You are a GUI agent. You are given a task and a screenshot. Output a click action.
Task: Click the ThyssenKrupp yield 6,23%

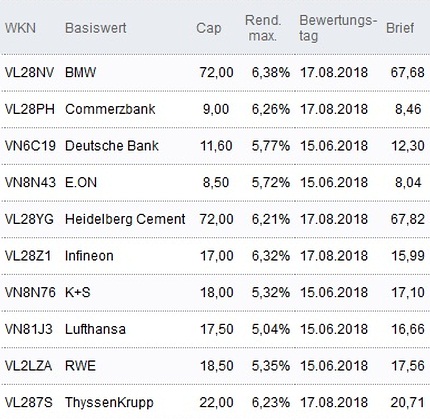pos(271,402)
